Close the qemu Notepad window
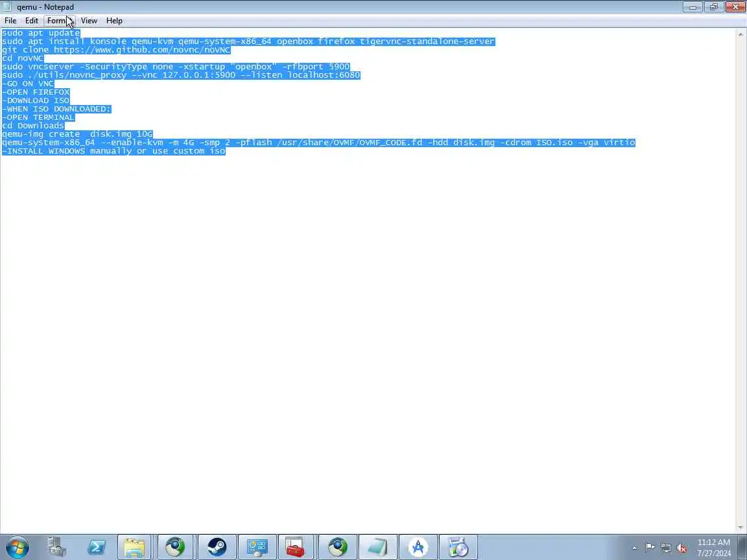 (x=735, y=6)
